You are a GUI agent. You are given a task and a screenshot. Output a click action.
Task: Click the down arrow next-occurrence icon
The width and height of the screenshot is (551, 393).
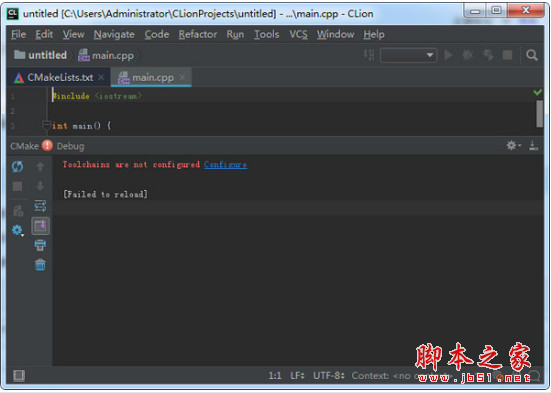(40, 186)
